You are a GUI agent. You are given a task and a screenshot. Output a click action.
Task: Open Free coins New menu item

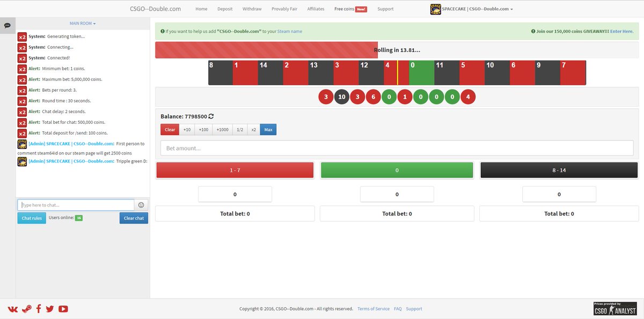click(x=350, y=9)
